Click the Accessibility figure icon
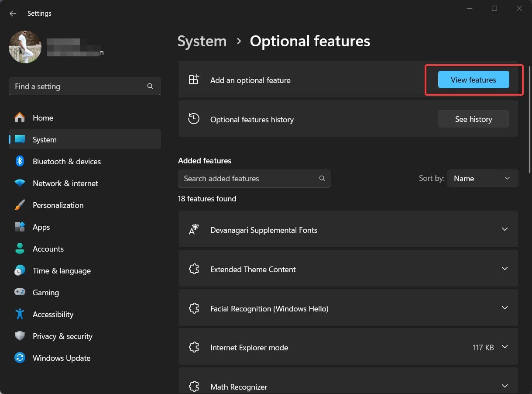Image resolution: width=532 pixels, height=394 pixels. 20,315
